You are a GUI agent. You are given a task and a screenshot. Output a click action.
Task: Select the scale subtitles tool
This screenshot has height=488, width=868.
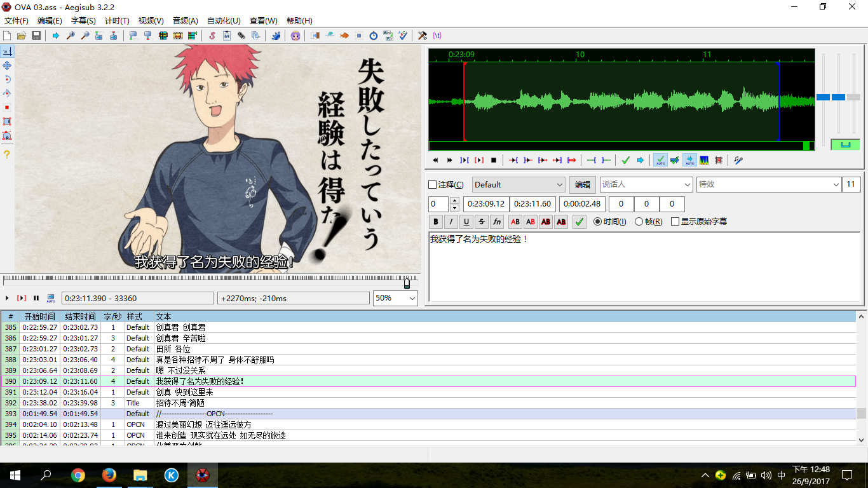7,107
